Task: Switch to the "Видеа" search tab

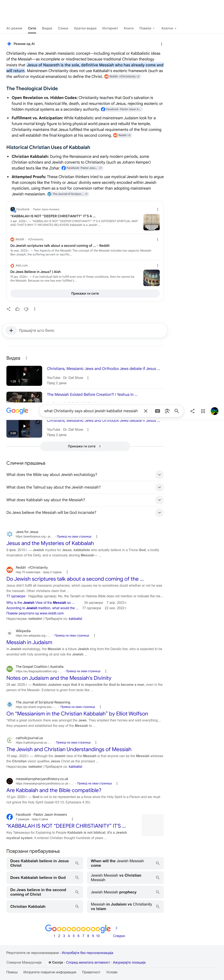Action: point(47,28)
